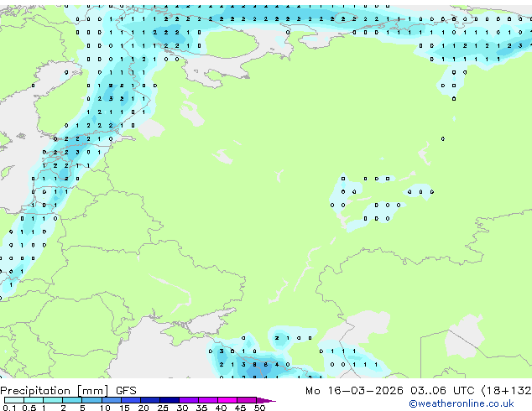
Task: Click the legend label '35'
Action: pyautogui.click(x=201, y=408)
